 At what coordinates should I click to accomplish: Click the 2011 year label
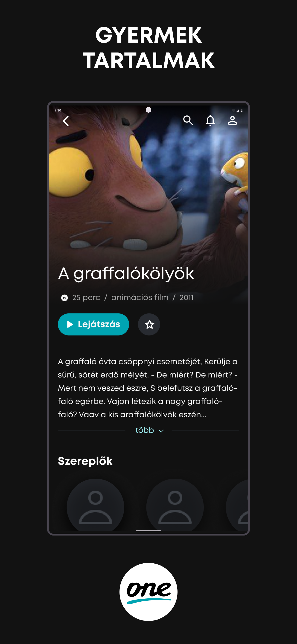186,298
